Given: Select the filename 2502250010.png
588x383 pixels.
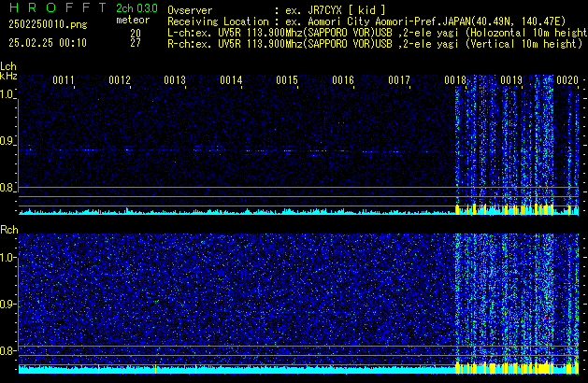Looking at the screenshot, I should coord(48,24).
